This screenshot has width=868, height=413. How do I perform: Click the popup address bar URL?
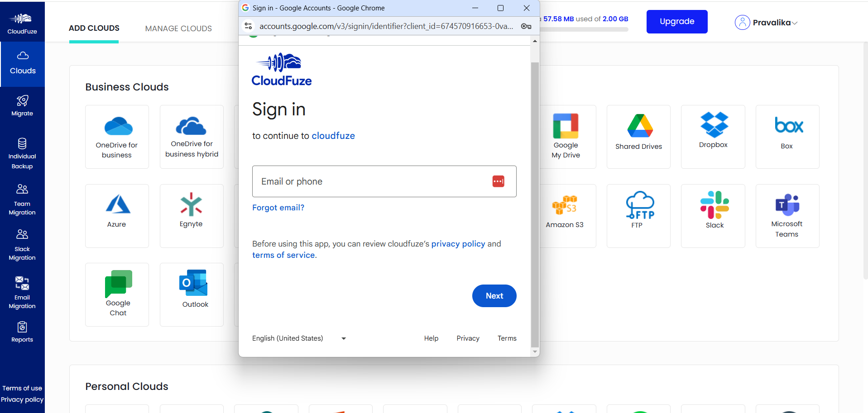pos(386,26)
